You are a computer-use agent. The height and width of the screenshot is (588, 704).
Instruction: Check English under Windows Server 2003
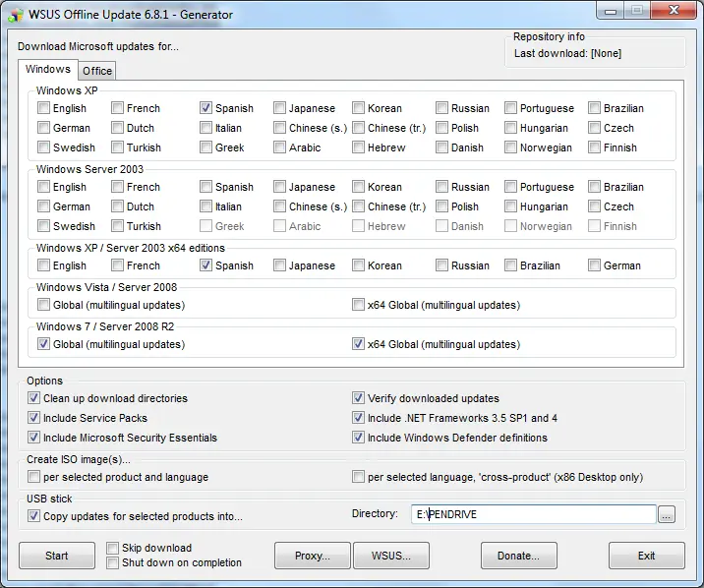pyautogui.click(x=43, y=187)
